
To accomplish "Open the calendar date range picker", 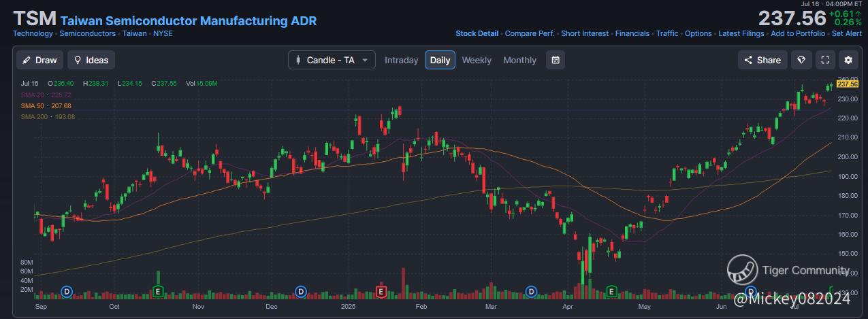I will [x=556, y=60].
